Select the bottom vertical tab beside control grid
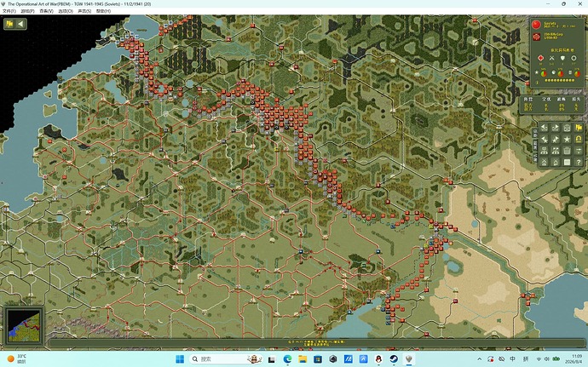588x367 pixels. (535, 157)
